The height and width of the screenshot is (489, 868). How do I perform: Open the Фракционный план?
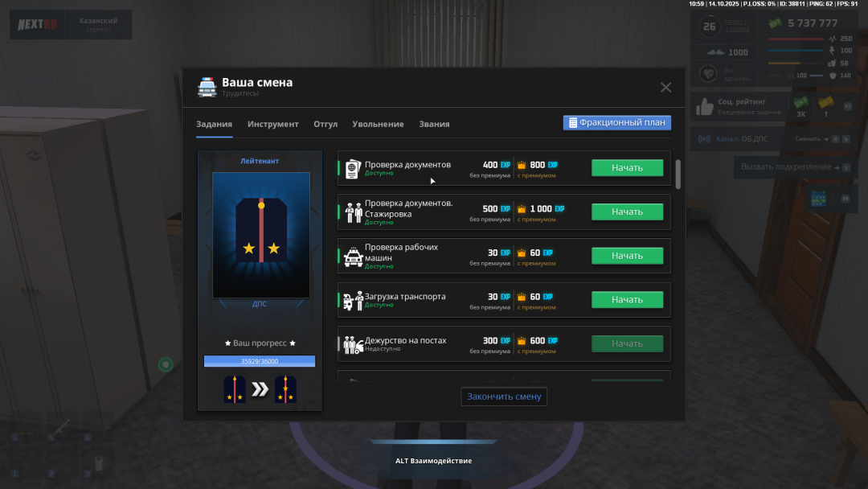click(616, 122)
